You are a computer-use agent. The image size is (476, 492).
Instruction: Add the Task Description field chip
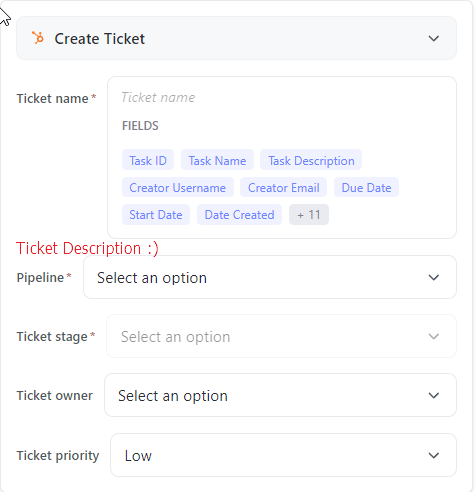[x=311, y=160]
